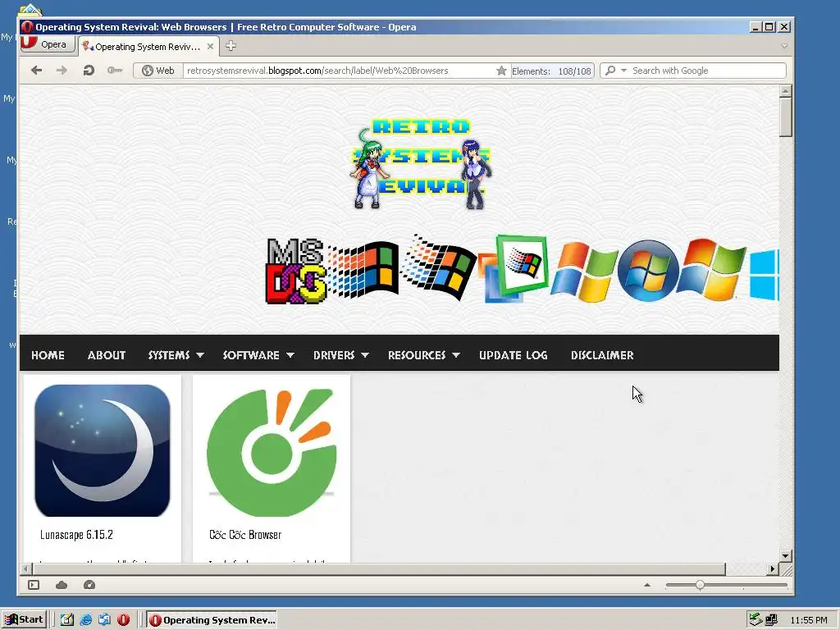Open the search engine dropdown arrow
Image resolution: width=840 pixels, height=630 pixels.
click(623, 71)
